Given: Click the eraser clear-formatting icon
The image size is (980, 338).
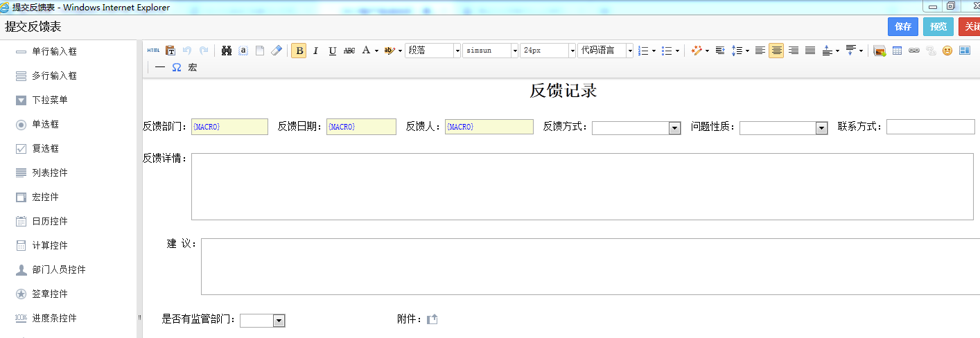Looking at the screenshot, I should coord(277,51).
